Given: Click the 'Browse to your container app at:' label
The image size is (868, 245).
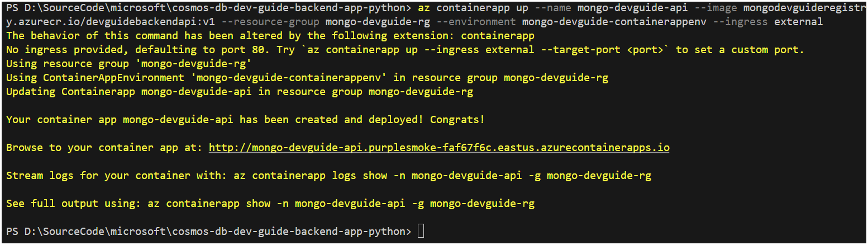Looking at the screenshot, I should 104,148.
